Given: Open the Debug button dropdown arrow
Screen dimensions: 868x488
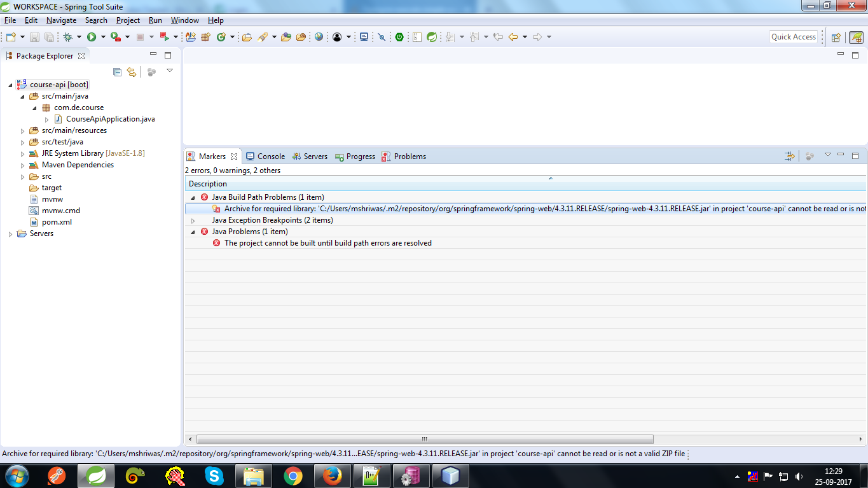Looking at the screenshot, I should click(x=79, y=37).
